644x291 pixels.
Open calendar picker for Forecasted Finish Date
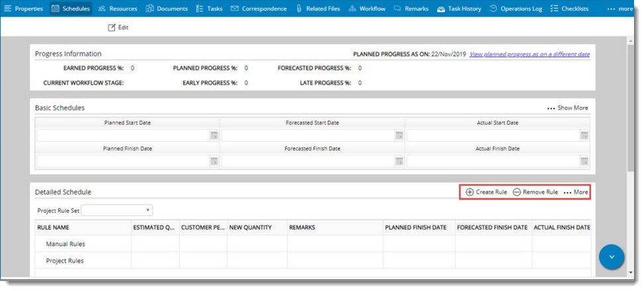[399, 161]
